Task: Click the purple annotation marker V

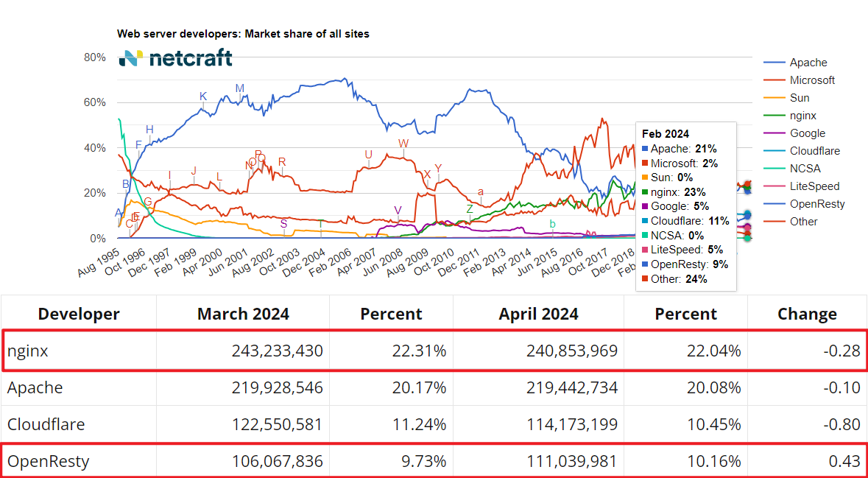Action: (398, 211)
